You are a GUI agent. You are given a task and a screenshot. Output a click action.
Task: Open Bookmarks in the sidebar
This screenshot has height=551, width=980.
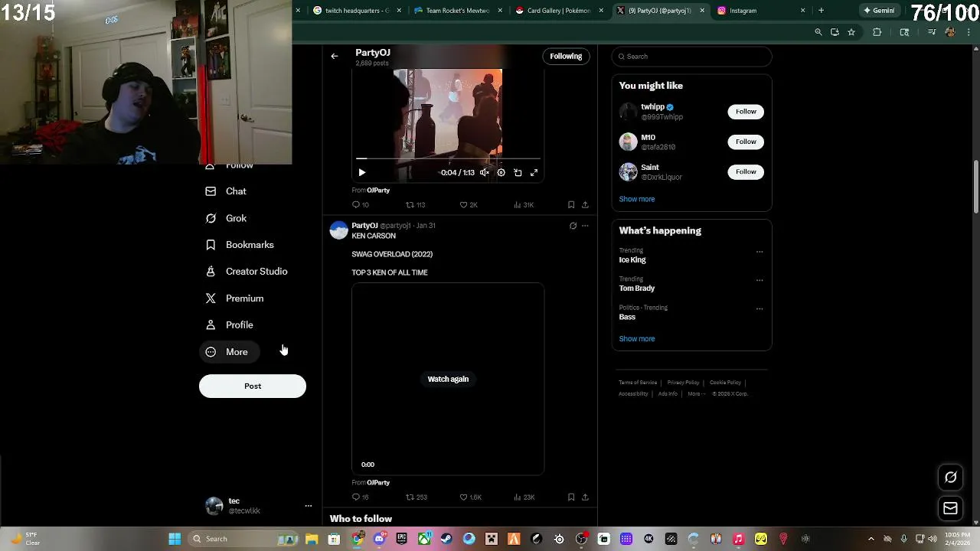coord(240,245)
